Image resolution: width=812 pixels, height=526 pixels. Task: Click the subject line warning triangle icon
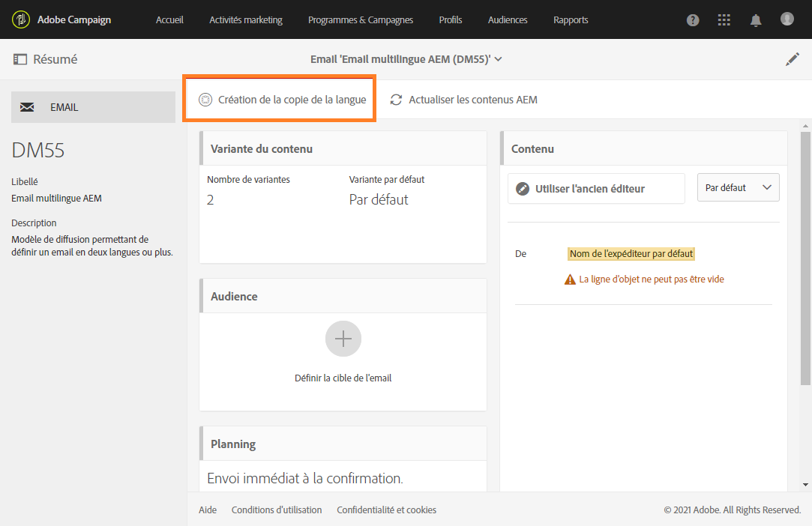tap(570, 279)
